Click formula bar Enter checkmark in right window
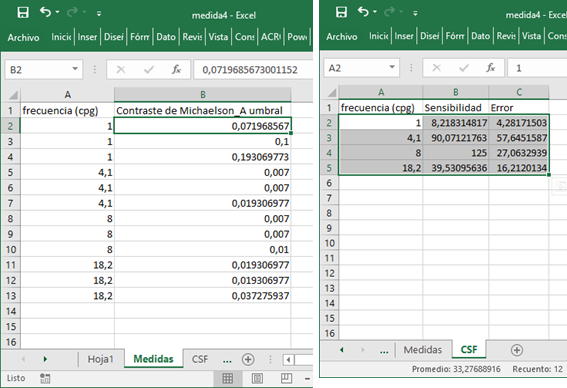 pos(464,68)
